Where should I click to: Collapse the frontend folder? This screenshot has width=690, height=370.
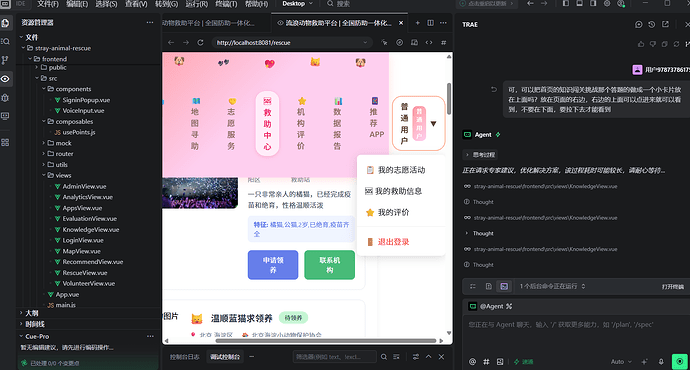30,59
